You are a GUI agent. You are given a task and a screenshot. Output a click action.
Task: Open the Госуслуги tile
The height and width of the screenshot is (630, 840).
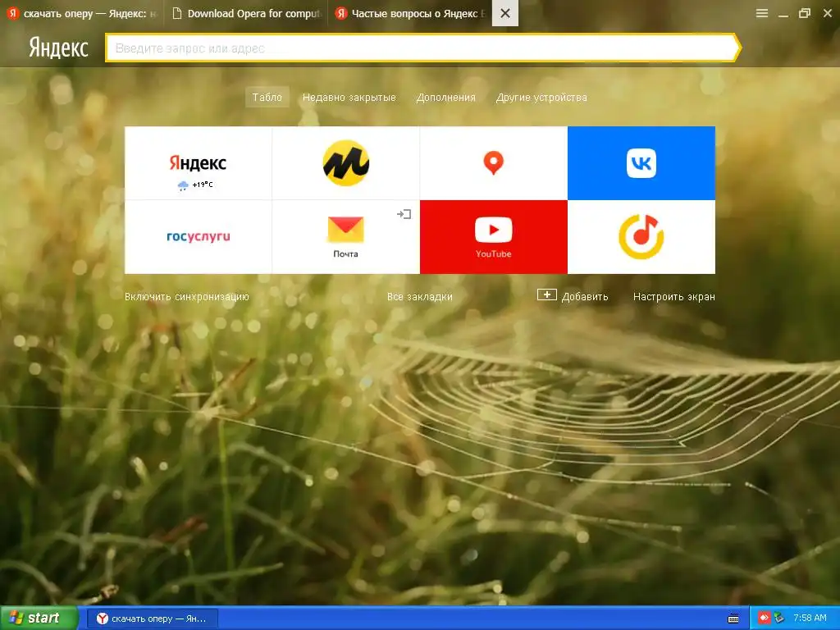(199, 237)
